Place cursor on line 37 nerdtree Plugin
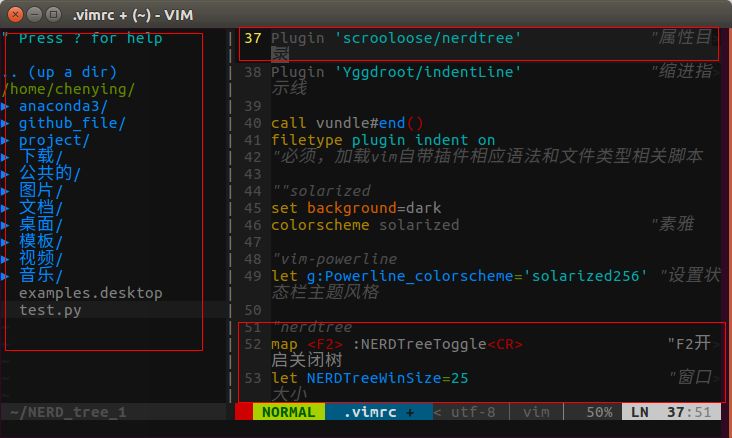The height and width of the screenshot is (438, 732). tap(396, 38)
